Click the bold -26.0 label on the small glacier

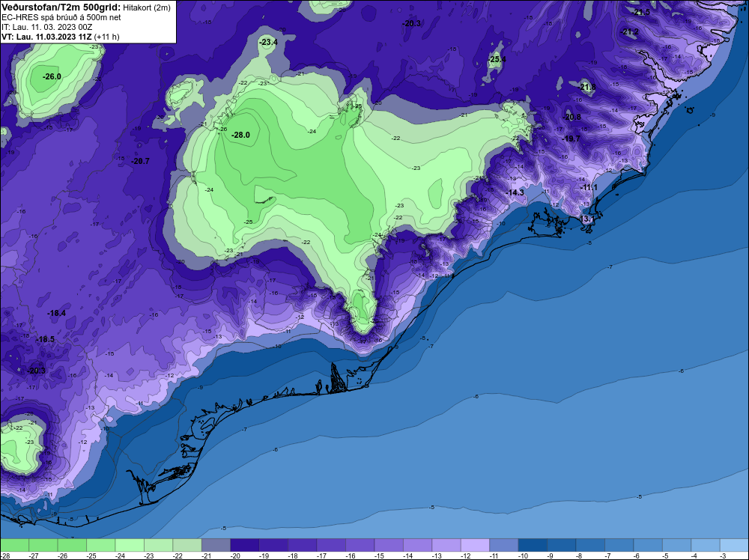click(52, 76)
